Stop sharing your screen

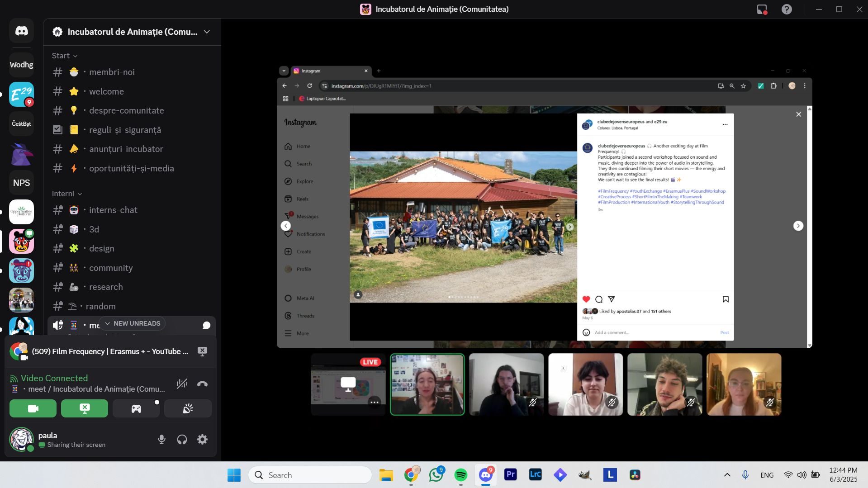tap(85, 408)
